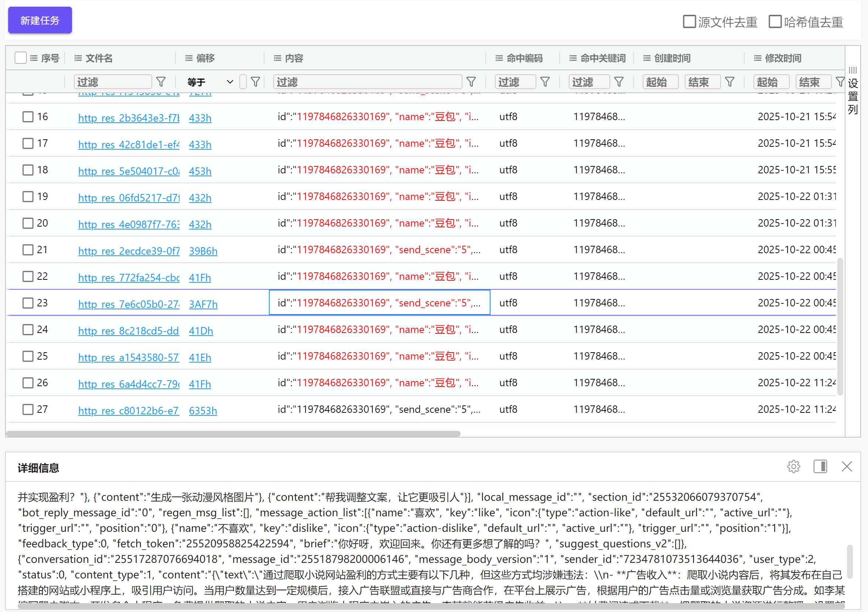This screenshot has height=612, width=868.
Task: Enable the 哈希值去重 checkbox
Action: tap(775, 21)
